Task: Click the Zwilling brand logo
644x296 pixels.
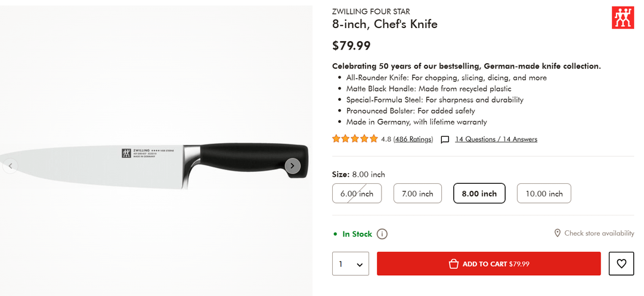Action: pos(623,18)
